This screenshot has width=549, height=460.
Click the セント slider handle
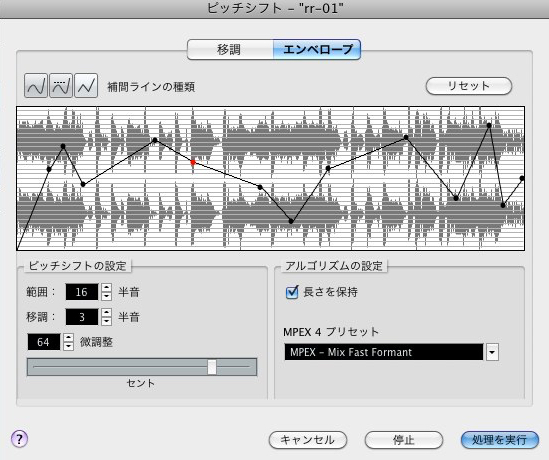[x=212, y=367]
